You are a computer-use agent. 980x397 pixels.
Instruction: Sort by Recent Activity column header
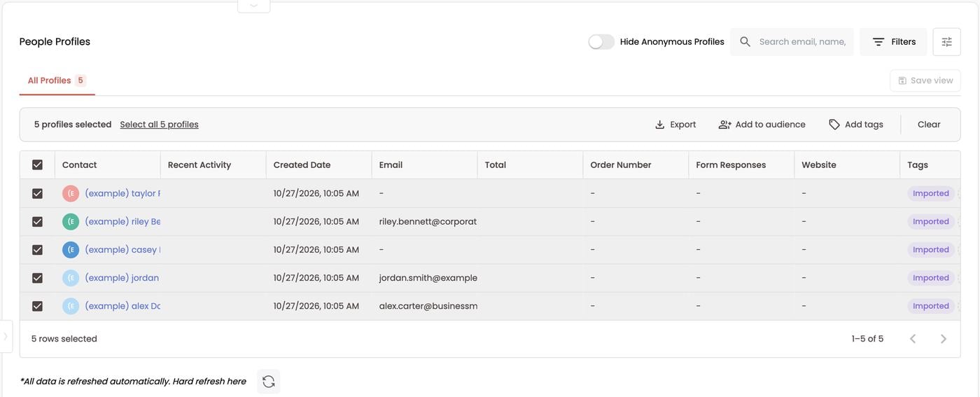(199, 165)
